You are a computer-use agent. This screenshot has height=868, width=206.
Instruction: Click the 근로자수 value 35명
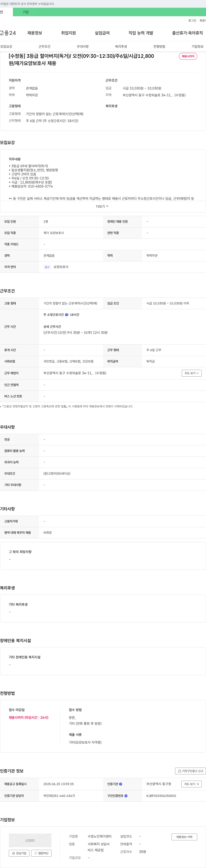142,852
